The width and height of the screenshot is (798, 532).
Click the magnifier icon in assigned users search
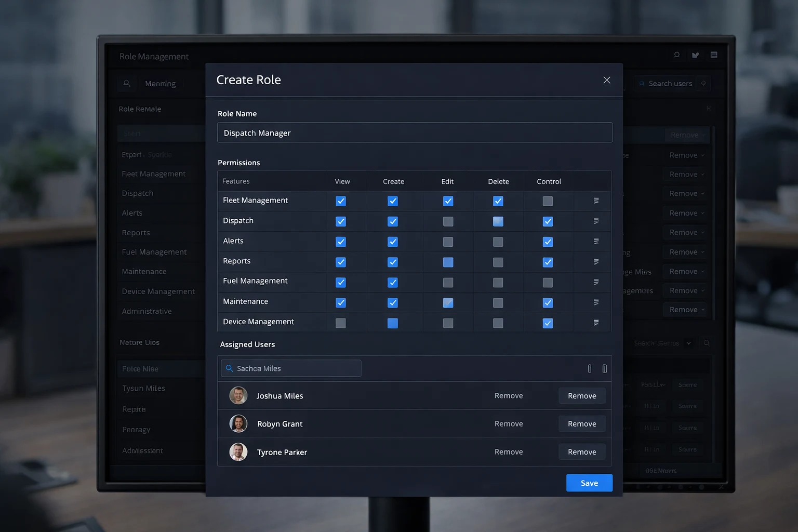[229, 368]
